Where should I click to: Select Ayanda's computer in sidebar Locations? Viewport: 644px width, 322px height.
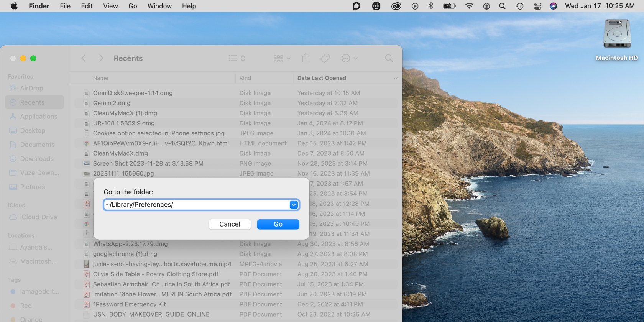pyautogui.click(x=34, y=247)
